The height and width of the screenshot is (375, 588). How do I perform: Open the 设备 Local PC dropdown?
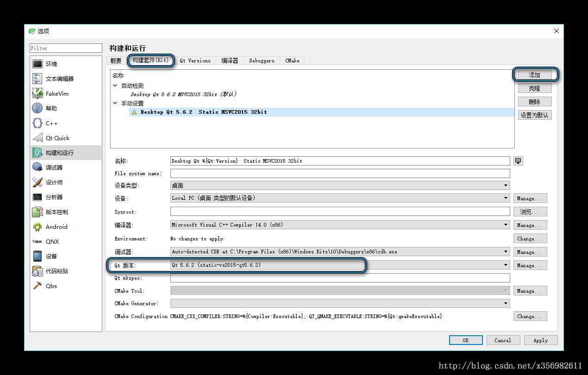(340, 198)
